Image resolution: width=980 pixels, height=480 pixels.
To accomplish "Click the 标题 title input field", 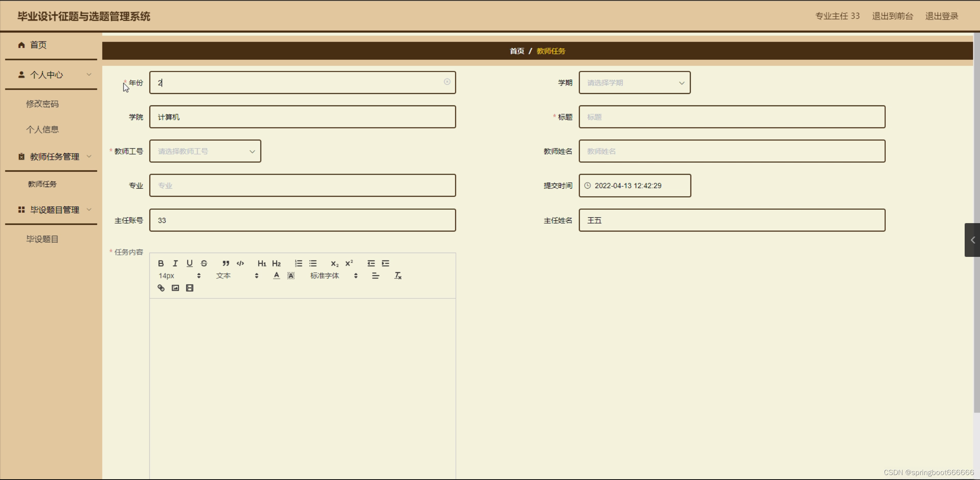I will tap(731, 117).
